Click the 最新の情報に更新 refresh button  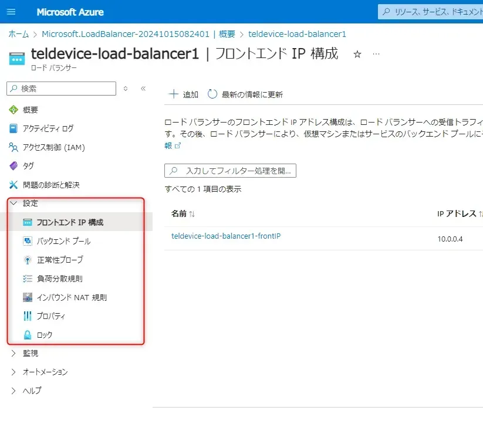[245, 94]
